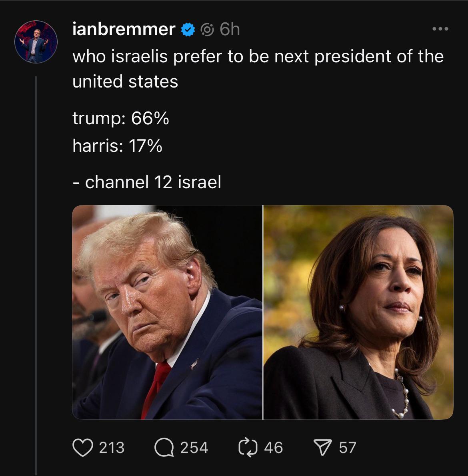
Task: Show the 46 reposts count
Action: click(273, 448)
